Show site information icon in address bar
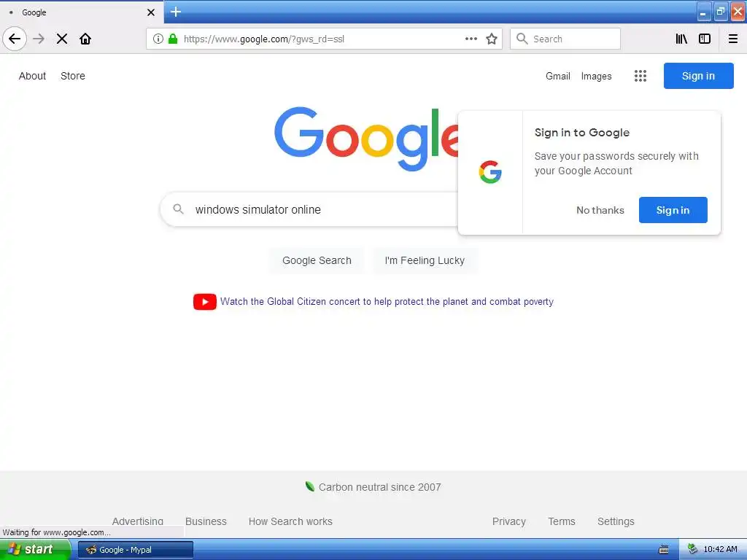This screenshot has height=560, width=747. pos(158,39)
